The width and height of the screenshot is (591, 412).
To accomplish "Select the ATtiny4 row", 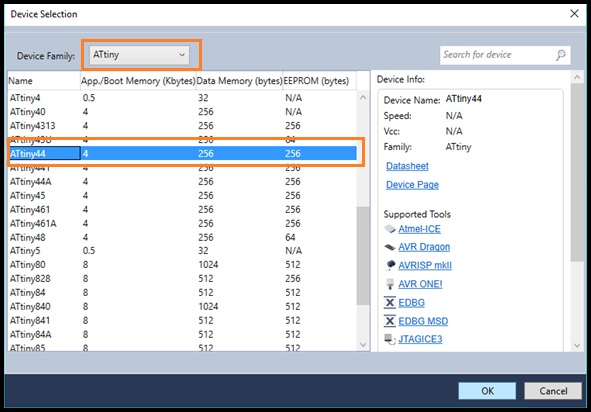I will pos(182,98).
